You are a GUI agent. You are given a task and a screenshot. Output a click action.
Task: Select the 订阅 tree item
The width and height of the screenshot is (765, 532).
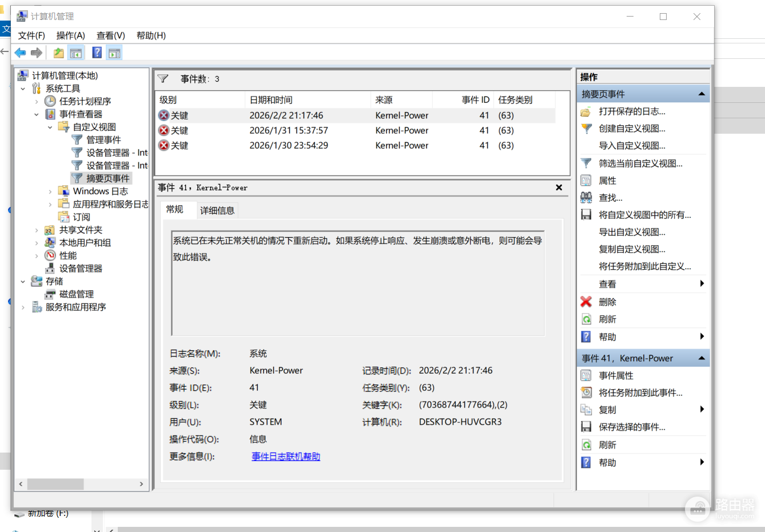81,217
